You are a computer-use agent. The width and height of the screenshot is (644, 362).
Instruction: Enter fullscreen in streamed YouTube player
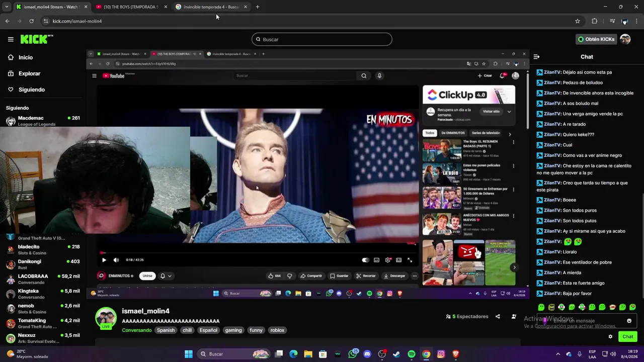pyautogui.click(x=410, y=260)
